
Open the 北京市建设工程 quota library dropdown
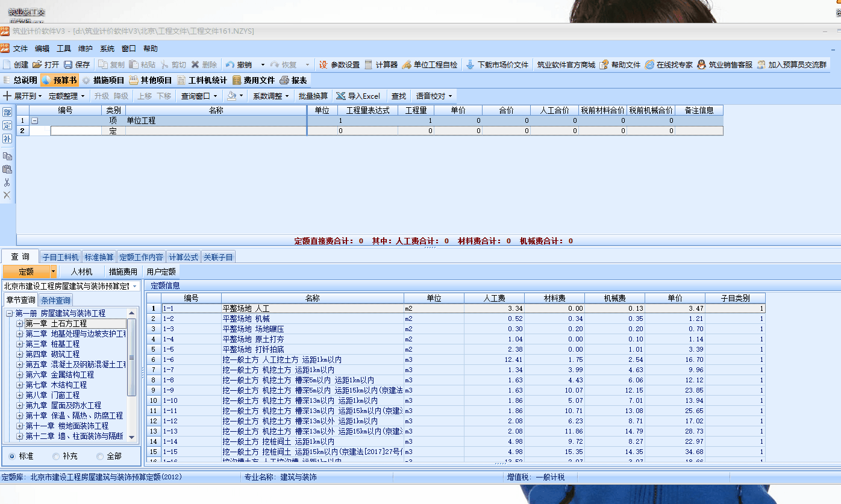[135, 286]
